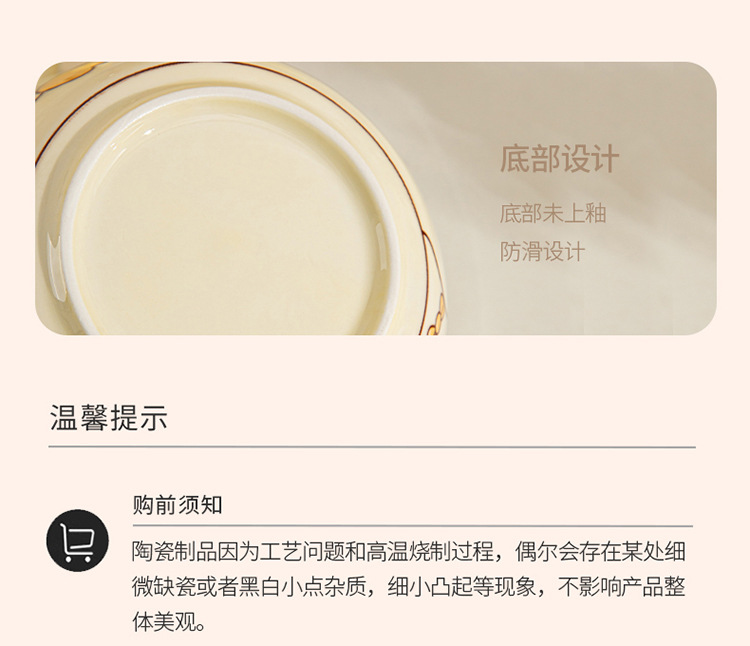Click the 温馨提示 section heading
This screenshot has width=750, height=646.
(x=109, y=417)
